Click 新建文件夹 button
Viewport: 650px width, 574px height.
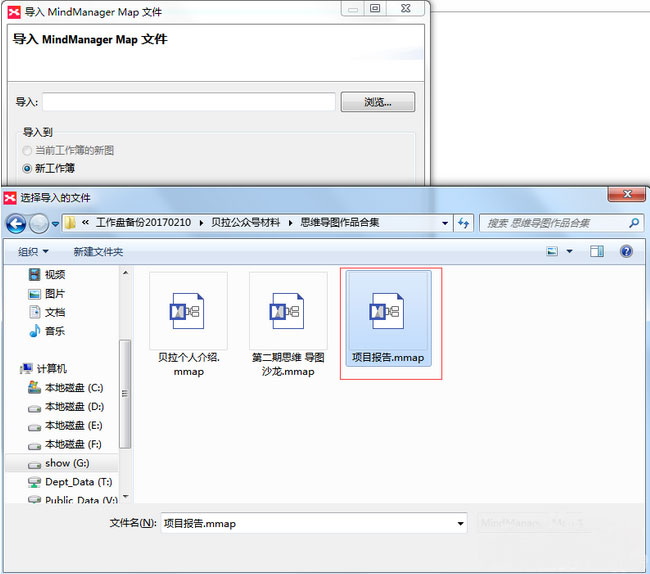tap(98, 252)
